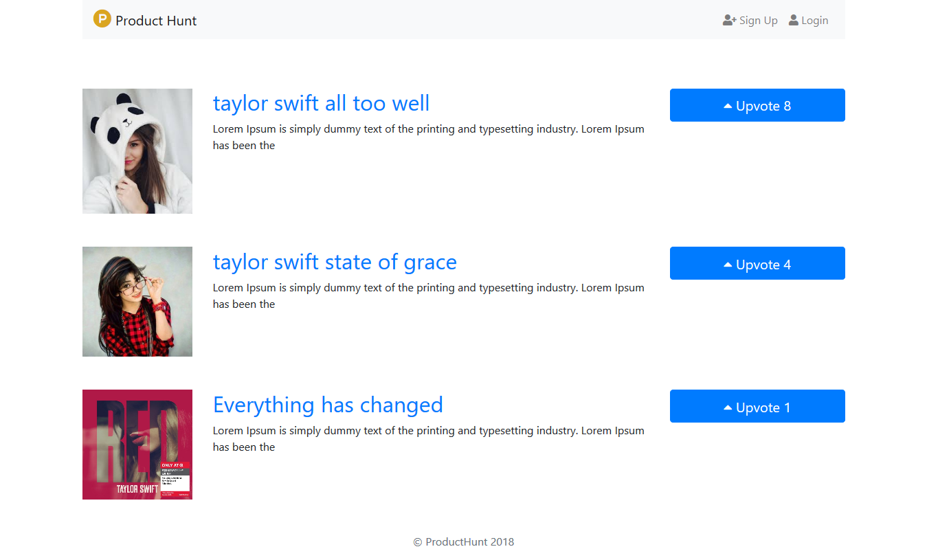Open the Sign Up link
The width and height of the screenshot is (927, 560).
tap(750, 20)
